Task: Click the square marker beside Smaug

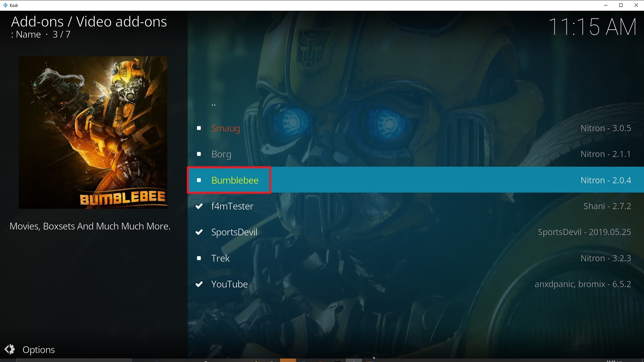Action: tap(199, 128)
